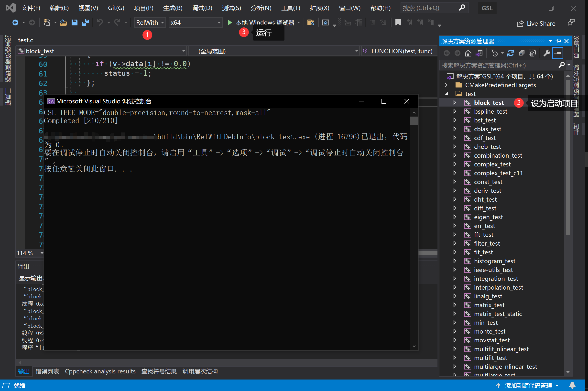Collapse All items in Solution Explorer
Viewport: 588px width, 391px height.
[522, 53]
